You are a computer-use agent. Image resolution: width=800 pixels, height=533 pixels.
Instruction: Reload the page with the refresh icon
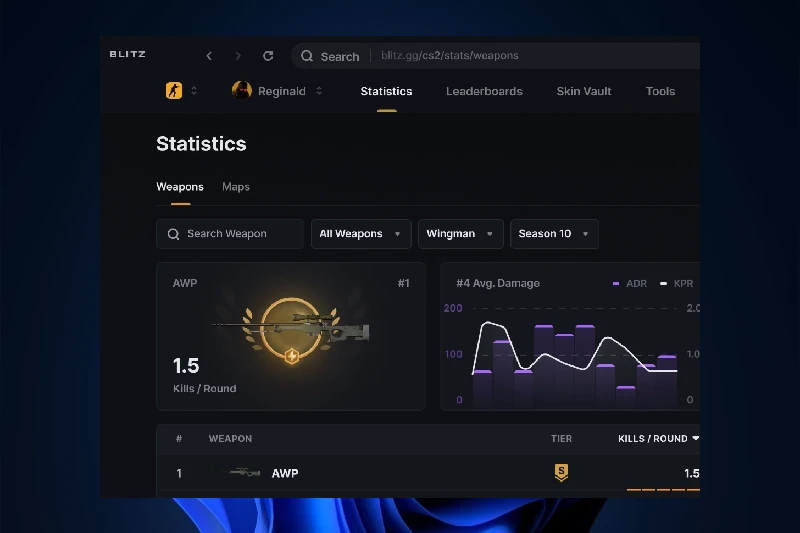268,56
